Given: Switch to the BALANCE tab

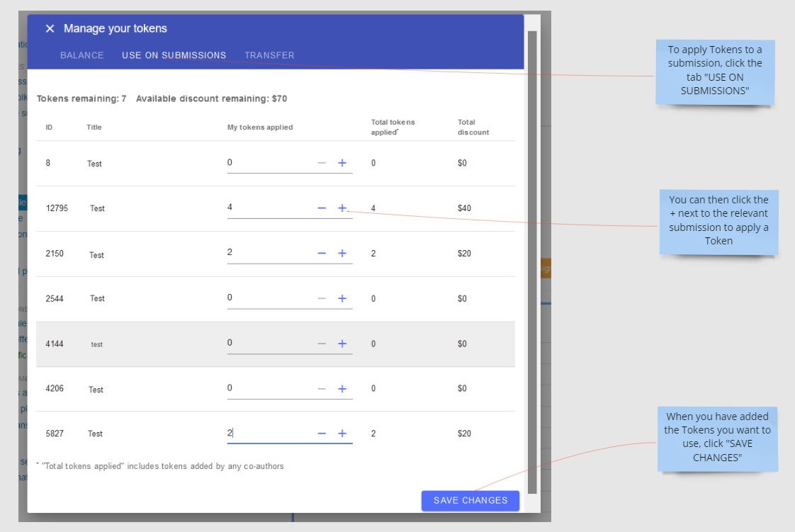Looking at the screenshot, I should pos(81,55).
